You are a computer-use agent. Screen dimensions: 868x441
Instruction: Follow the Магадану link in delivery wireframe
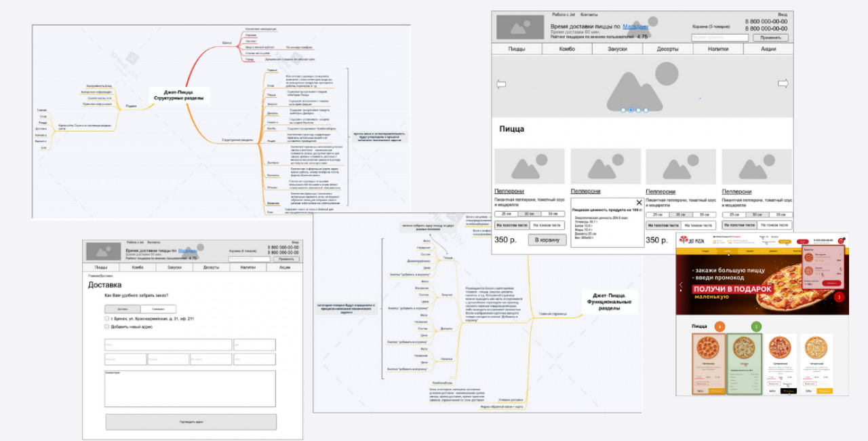pos(188,250)
